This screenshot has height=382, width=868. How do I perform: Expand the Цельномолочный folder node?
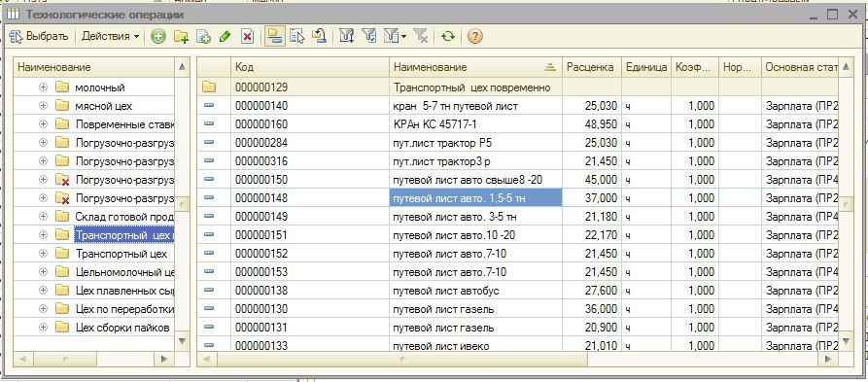click(43, 272)
